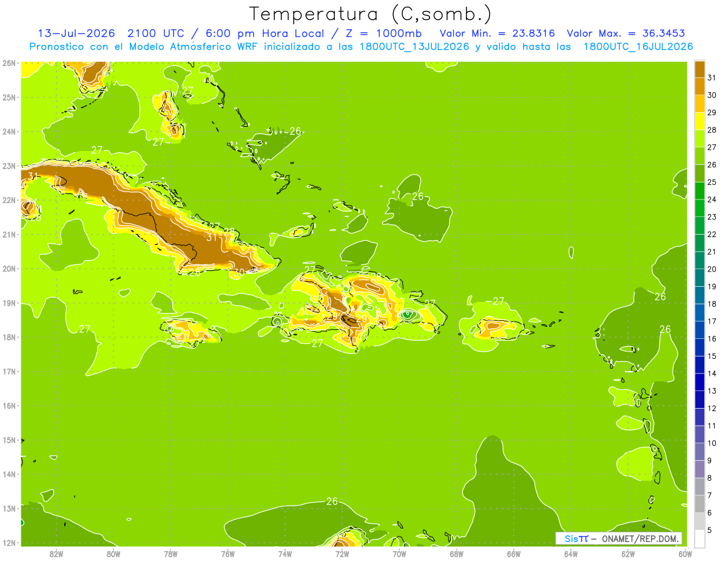Click the 60W longitude axis label
Image resolution: width=728 pixels, height=562 pixels.
[x=685, y=554]
